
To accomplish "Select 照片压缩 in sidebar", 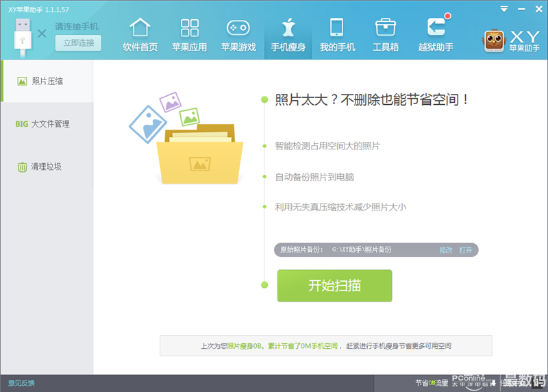I will 47,81.
